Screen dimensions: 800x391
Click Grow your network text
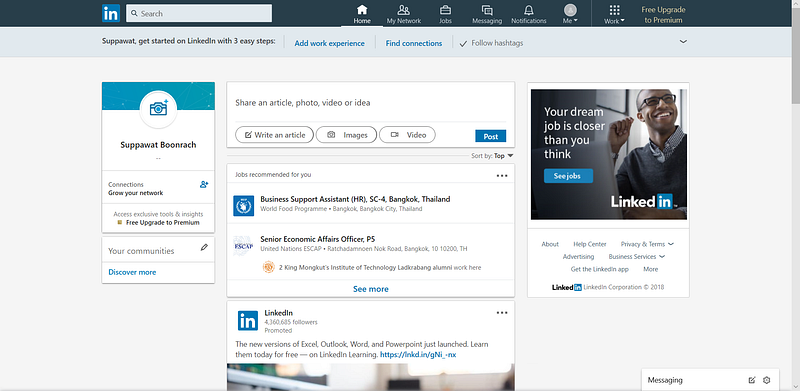[136, 193]
